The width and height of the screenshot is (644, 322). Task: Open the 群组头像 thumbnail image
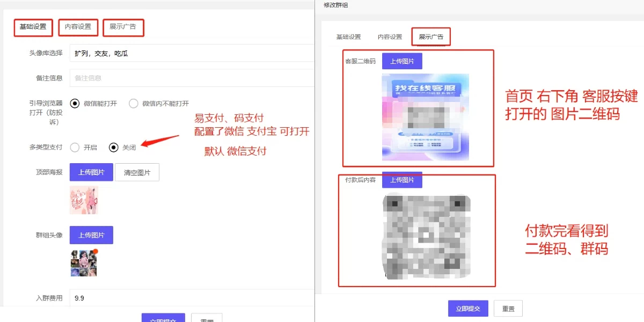point(84,263)
